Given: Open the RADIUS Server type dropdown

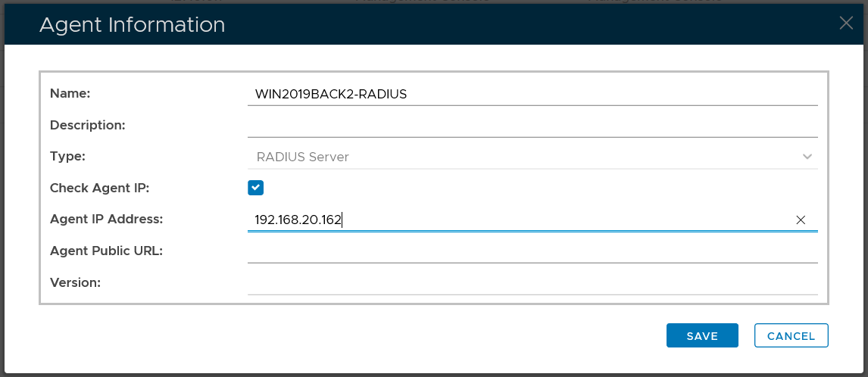Looking at the screenshot, I should click(x=530, y=157).
